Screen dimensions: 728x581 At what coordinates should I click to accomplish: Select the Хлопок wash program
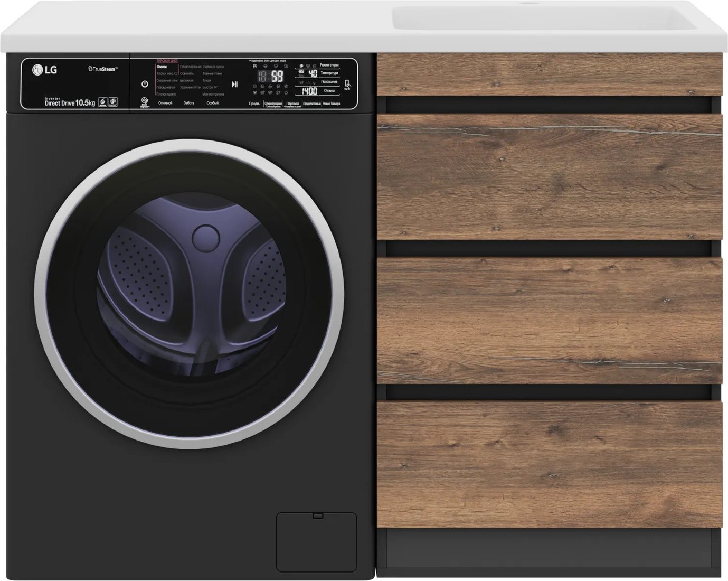point(162,67)
